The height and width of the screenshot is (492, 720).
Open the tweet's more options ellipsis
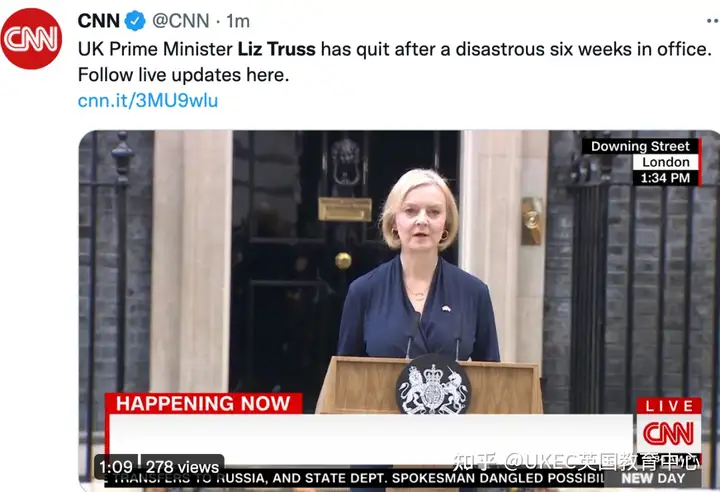click(713, 21)
